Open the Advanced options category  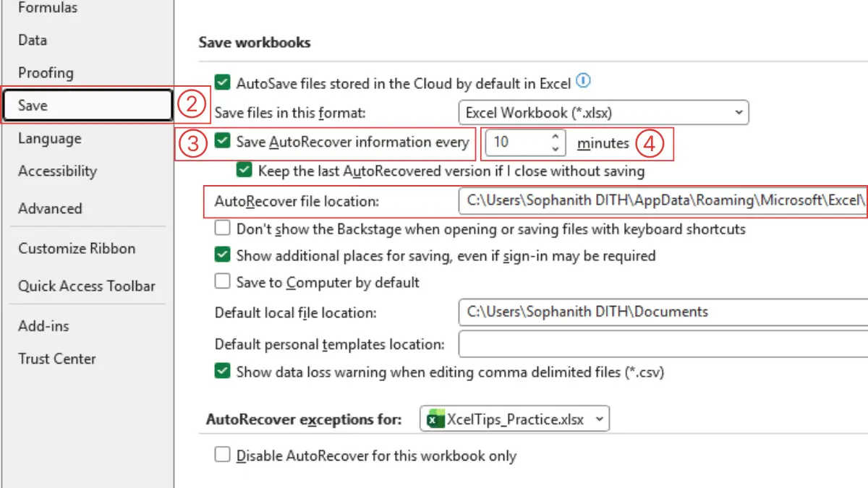point(51,208)
